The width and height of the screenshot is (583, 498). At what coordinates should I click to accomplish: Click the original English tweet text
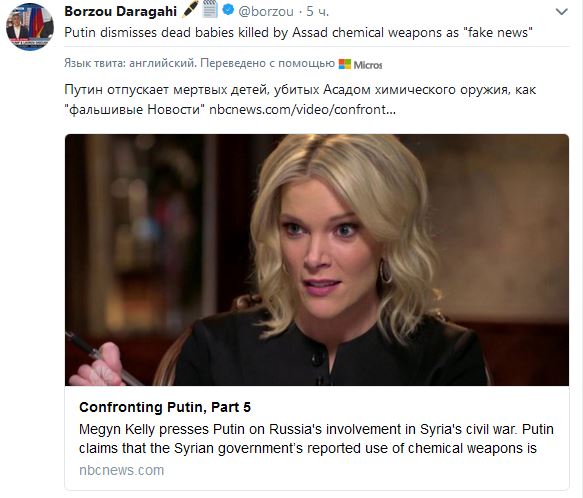coord(299,33)
